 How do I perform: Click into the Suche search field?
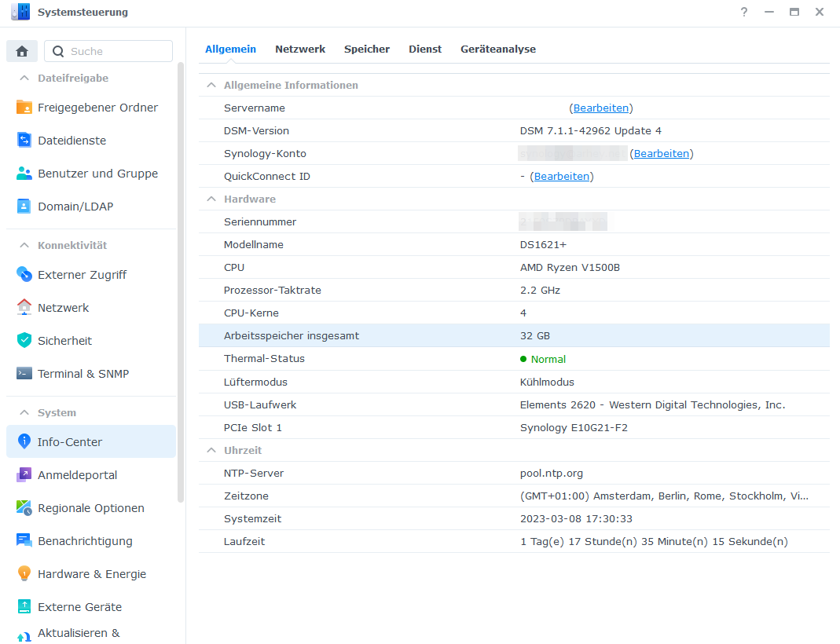(108, 51)
